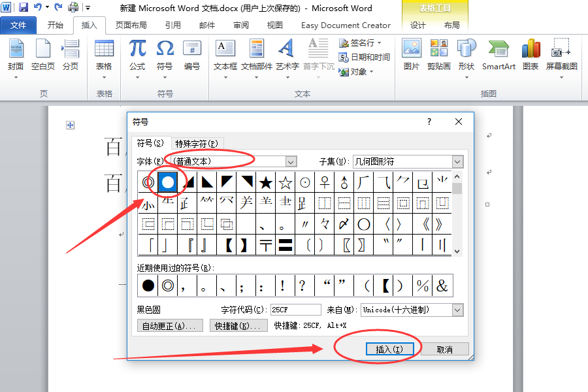Open the quick access toolbar customize arrow

pos(88,7)
